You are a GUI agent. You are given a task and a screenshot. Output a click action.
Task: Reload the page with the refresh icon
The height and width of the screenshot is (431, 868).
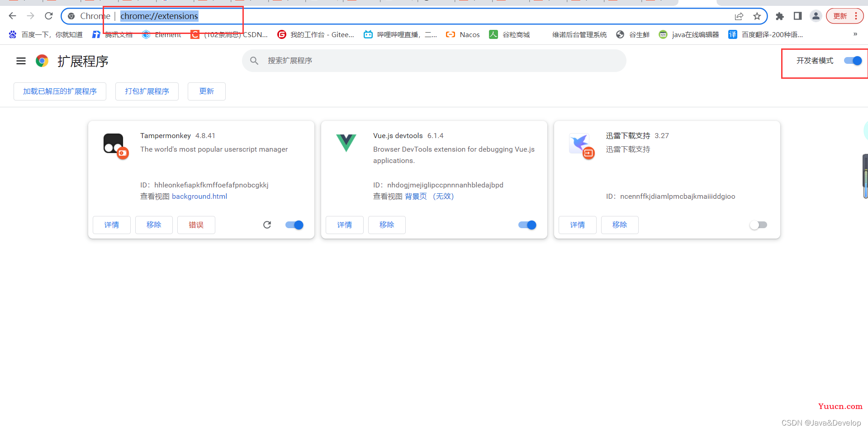[x=49, y=16]
